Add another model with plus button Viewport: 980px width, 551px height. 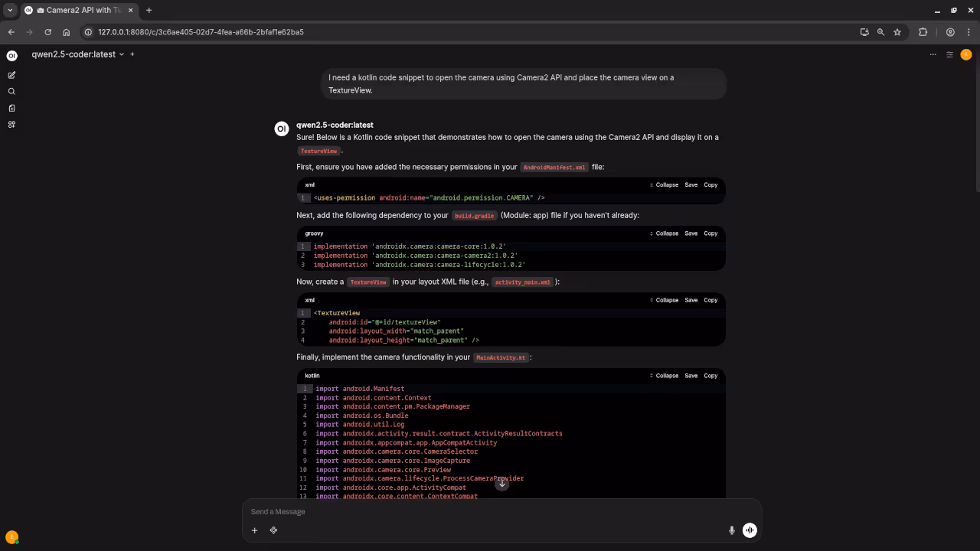(132, 54)
